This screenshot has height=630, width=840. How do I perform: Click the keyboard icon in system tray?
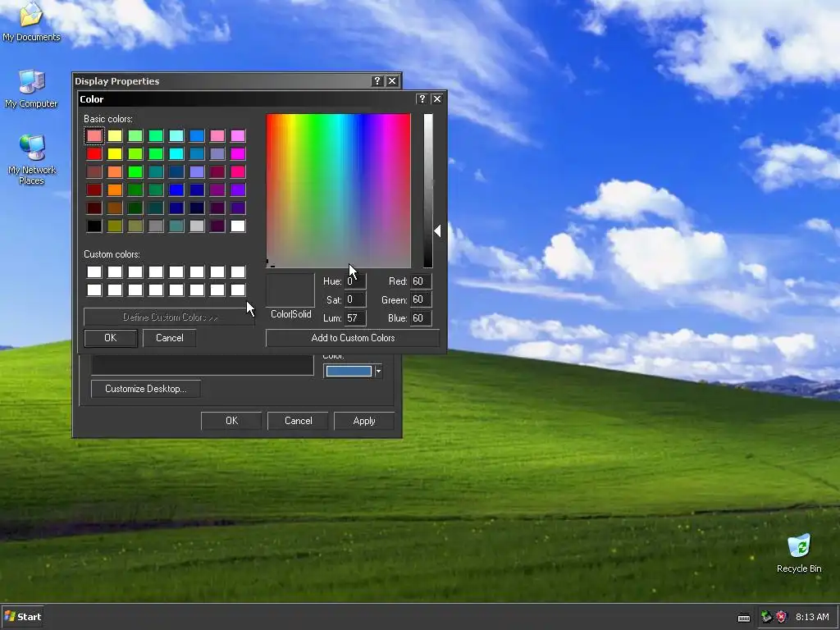743,618
